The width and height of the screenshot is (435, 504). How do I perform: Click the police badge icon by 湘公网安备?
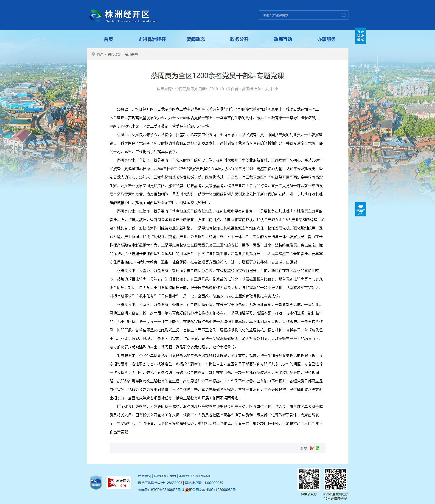tap(187, 490)
